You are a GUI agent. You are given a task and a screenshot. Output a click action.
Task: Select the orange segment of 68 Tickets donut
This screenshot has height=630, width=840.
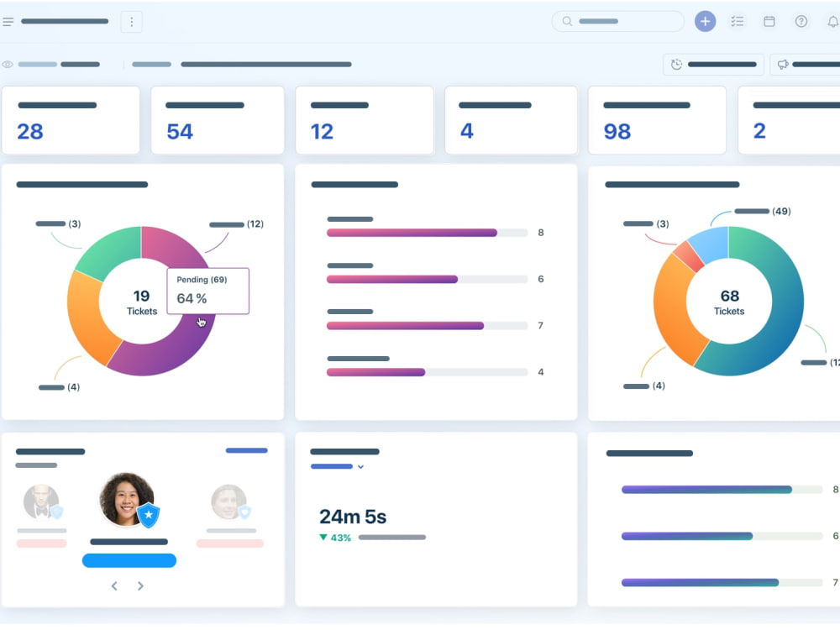pyautogui.click(x=677, y=311)
